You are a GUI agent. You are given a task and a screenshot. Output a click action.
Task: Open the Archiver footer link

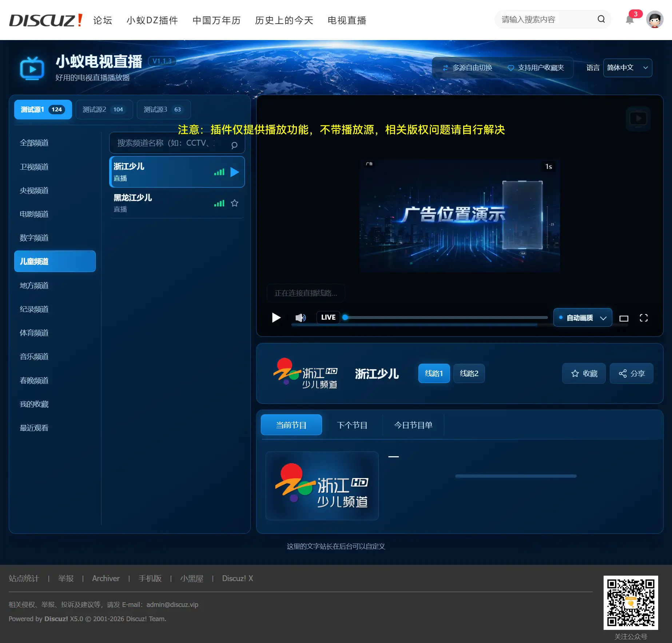(106, 578)
